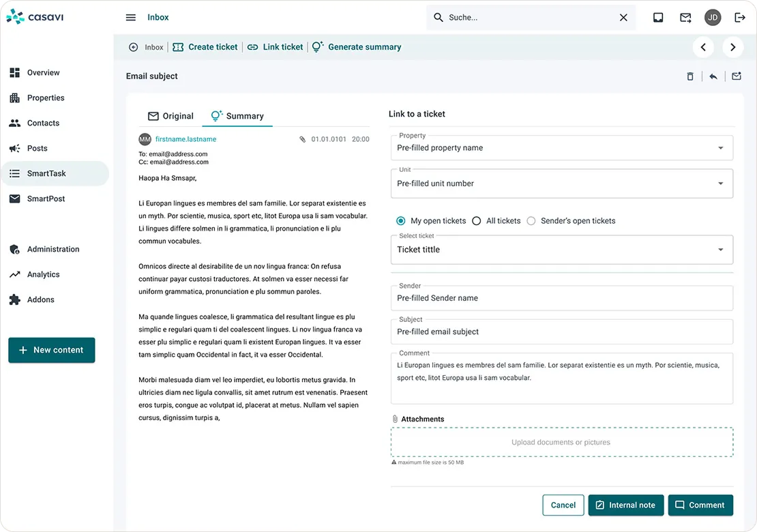
Task: Open the mail forward icon in header
Action: [685, 17]
